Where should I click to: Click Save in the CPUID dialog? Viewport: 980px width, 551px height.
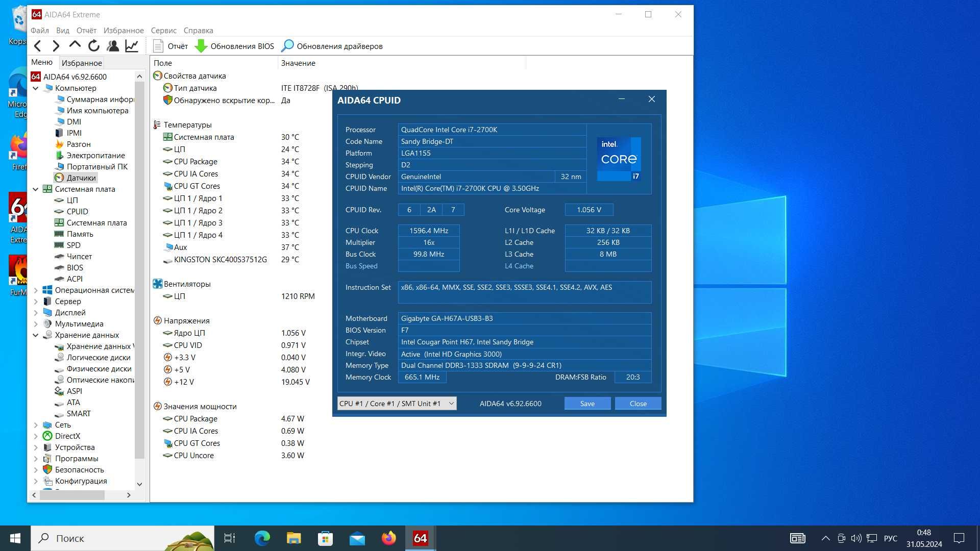pos(587,403)
